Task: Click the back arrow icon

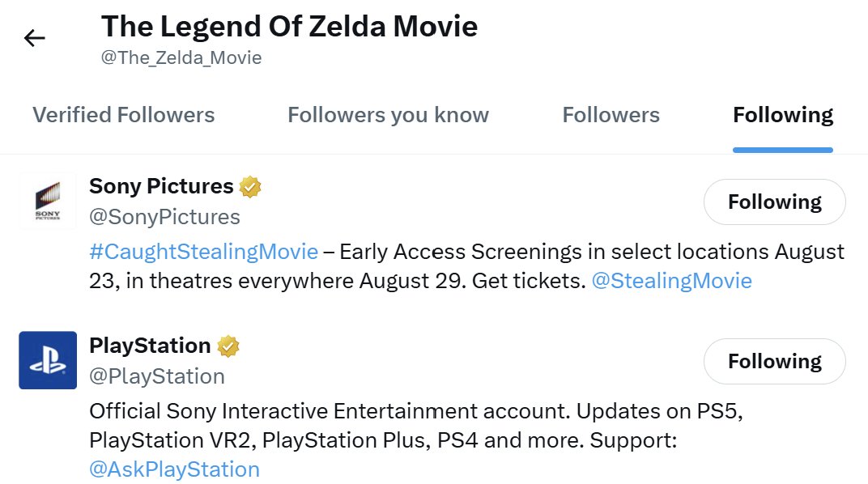Action: pos(35,38)
